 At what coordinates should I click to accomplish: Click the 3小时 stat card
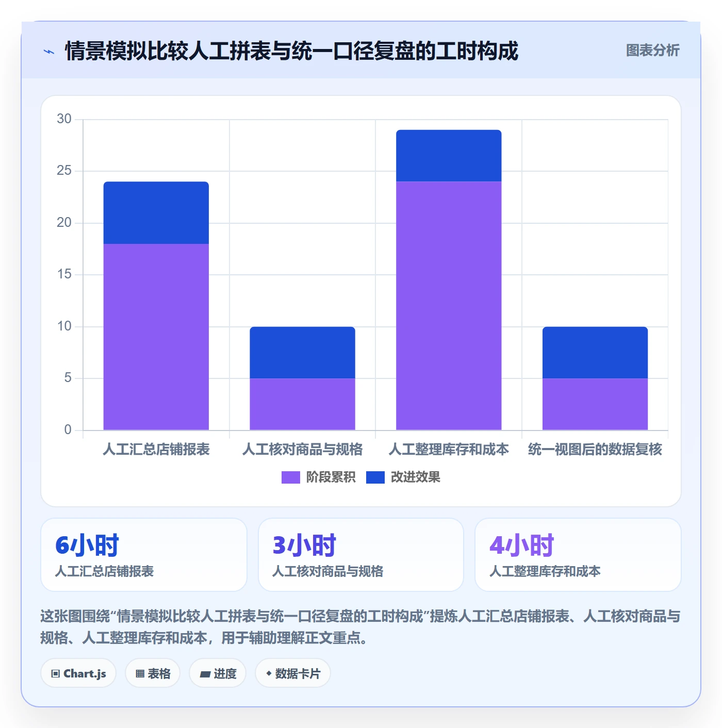(x=361, y=555)
